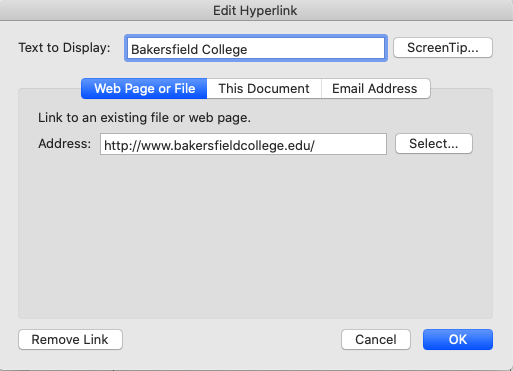Cancel the Edit Hyperlink dialog

tap(376, 340)
